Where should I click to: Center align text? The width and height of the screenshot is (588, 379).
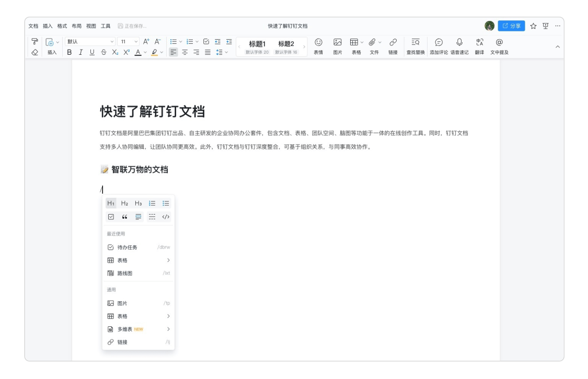185,52
